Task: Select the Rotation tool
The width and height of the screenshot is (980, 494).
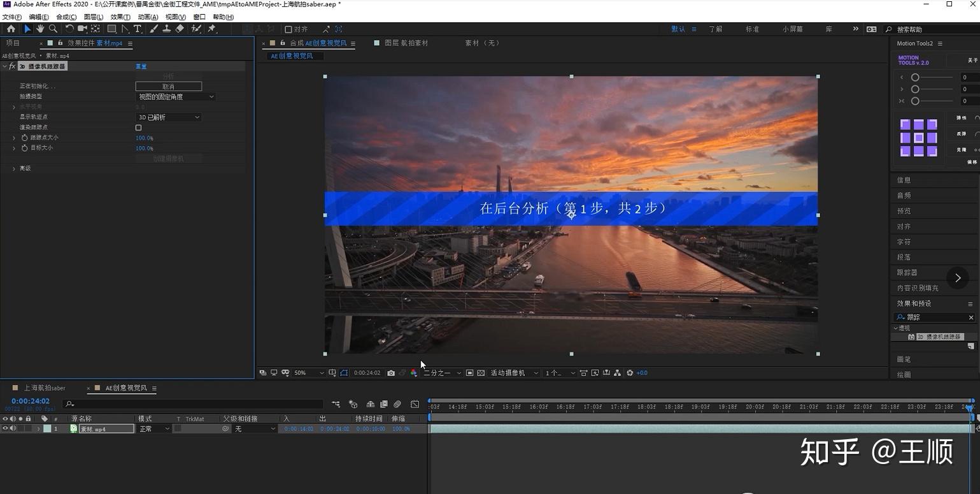Action: click(69, 29)
